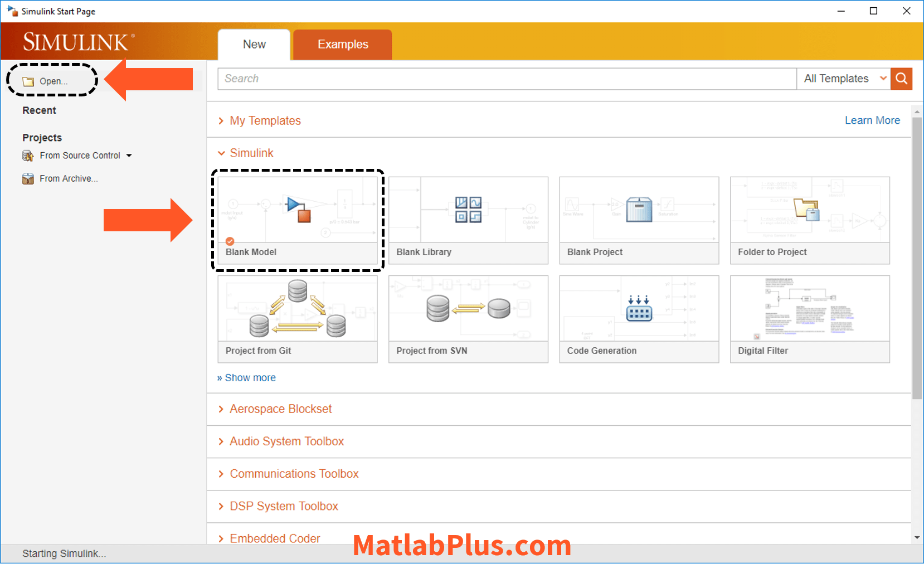The width and height of the screenshot is (924, 583).
Task: Open the All Templates dropdown
Action: click(844, 79)
